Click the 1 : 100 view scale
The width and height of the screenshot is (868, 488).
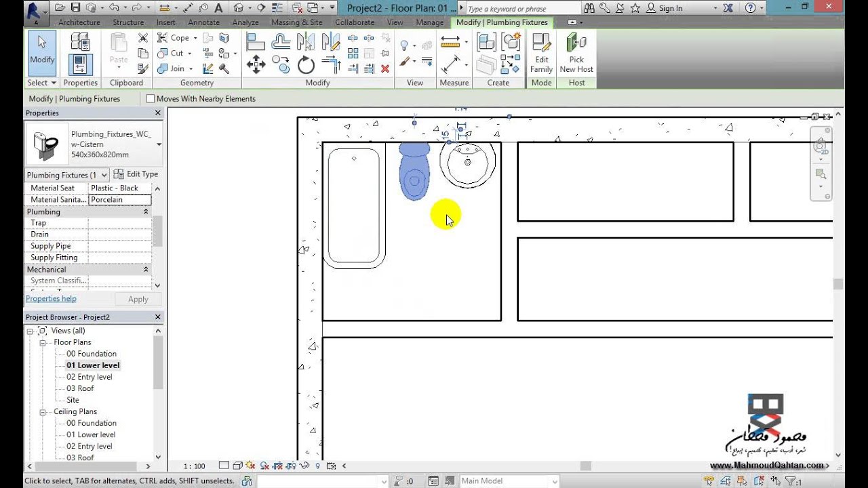pyautogui.click(x=194, y=466)
